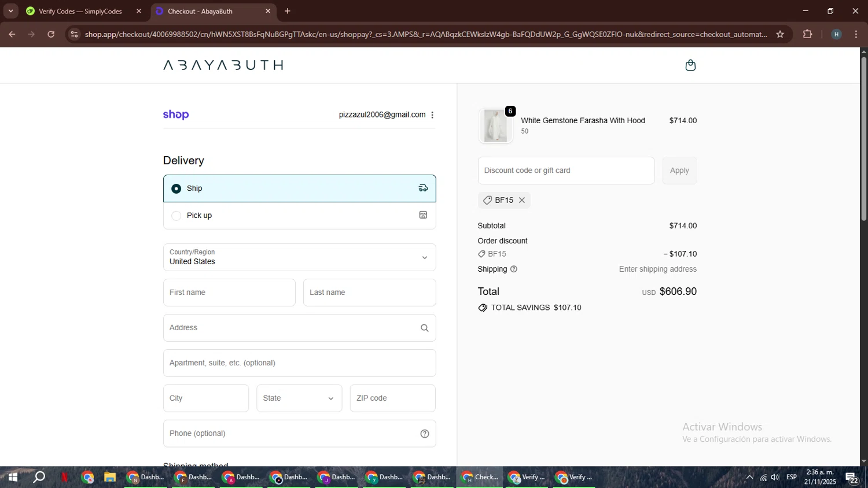868x488 pixels.
Task: Click the White Gemstone Farasha product thumbnail
Action: 495,125
